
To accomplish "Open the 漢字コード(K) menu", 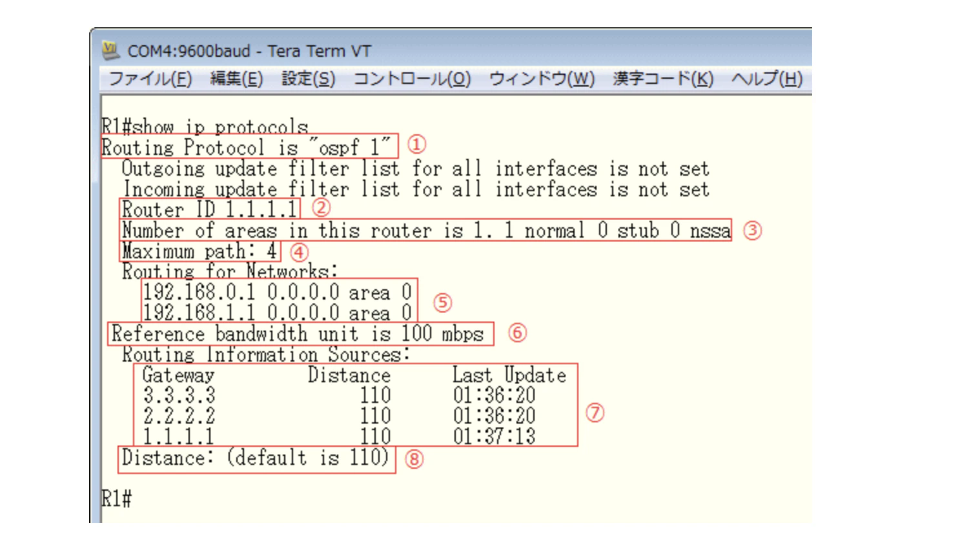I will [x=663, y=79].
